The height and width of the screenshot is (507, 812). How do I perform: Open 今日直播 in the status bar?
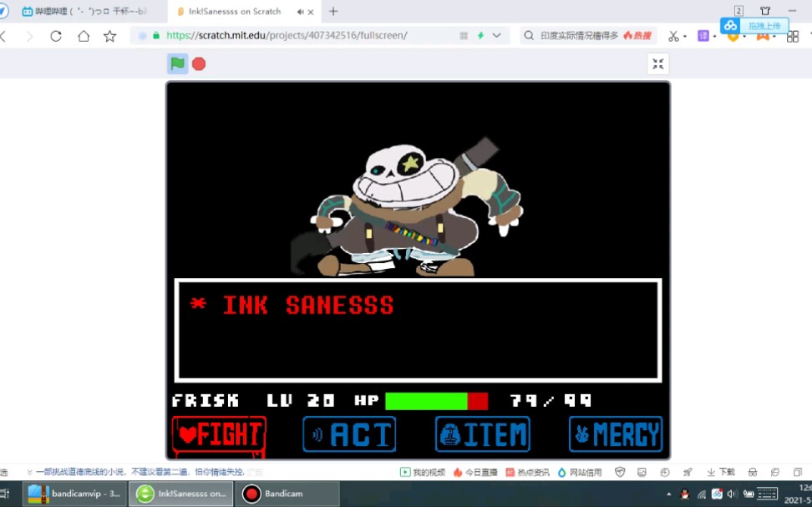(475, 472)
